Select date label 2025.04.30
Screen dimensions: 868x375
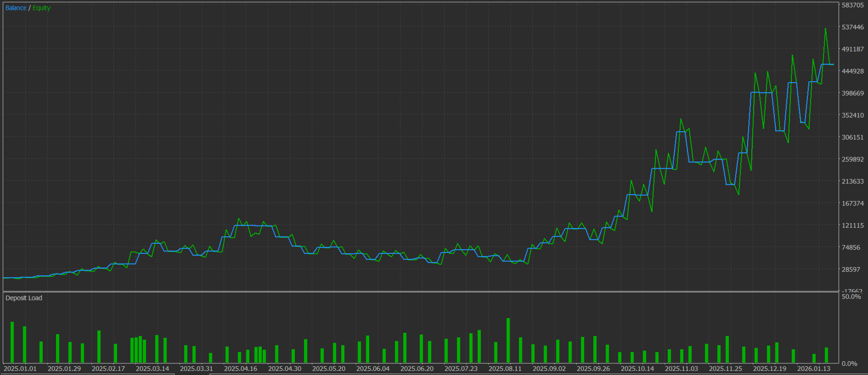click(x=285, y=369)
